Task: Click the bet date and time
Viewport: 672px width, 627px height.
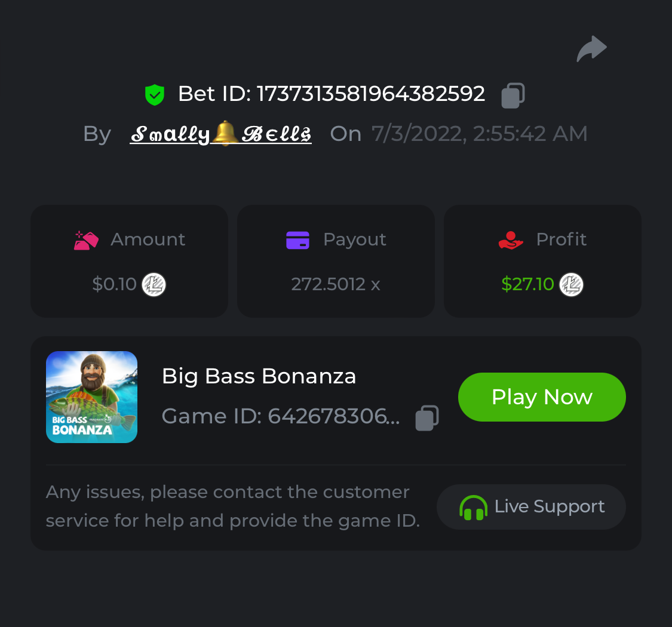Action: (x=479, y=134)
